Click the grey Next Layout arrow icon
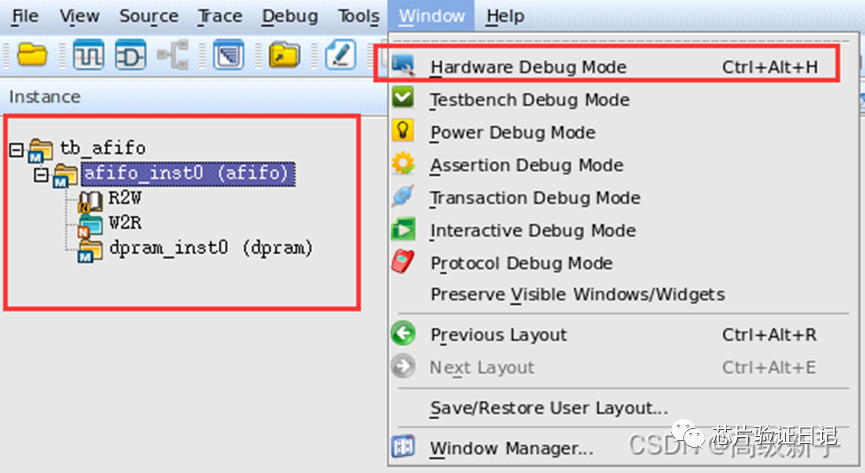 click(x=403, y=366)
